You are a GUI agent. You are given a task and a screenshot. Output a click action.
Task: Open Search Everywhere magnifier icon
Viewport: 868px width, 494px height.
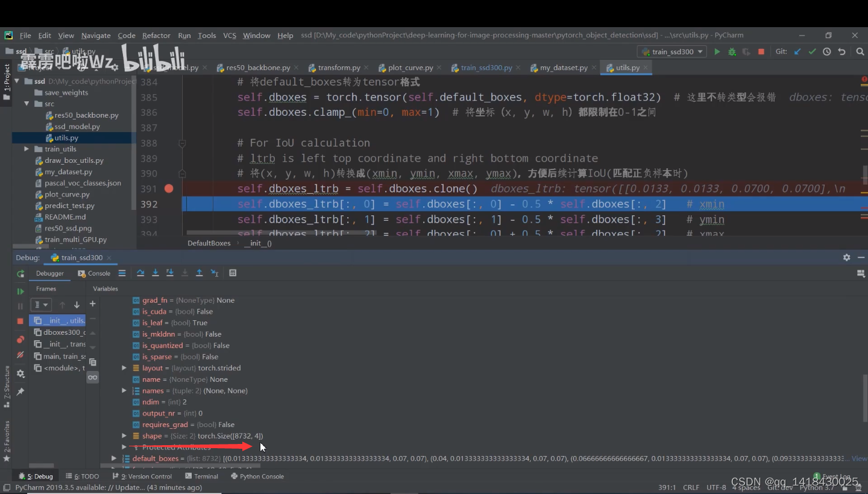[860, 52]
